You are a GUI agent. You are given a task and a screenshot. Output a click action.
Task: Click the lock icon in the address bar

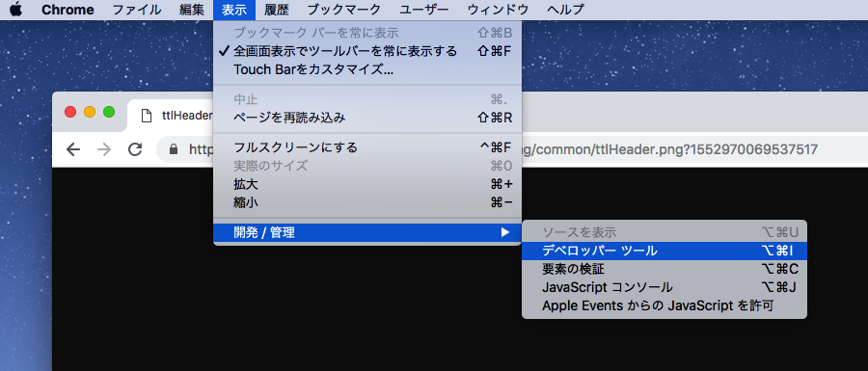pyautogui.click(x=174, y=149)
